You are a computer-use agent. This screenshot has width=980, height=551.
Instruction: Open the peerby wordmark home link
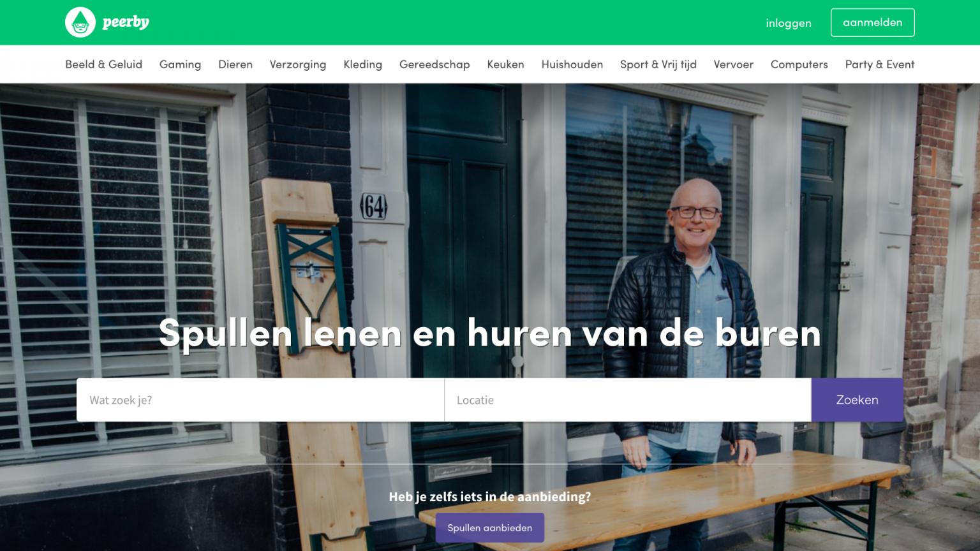coord(126,22)
